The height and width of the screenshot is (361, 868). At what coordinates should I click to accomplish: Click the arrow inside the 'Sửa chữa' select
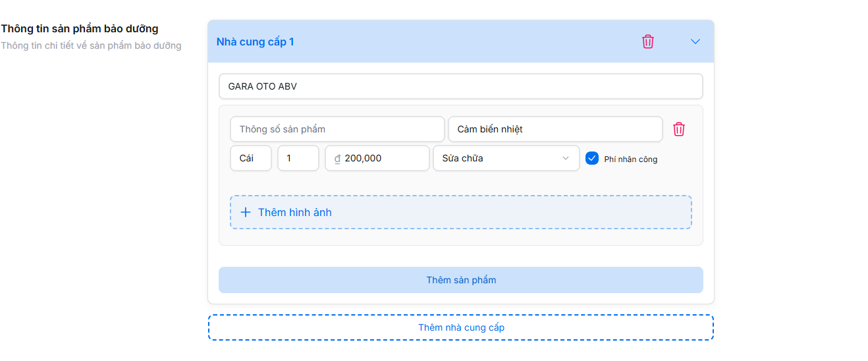pyautogui.click(x=565, y=158)
